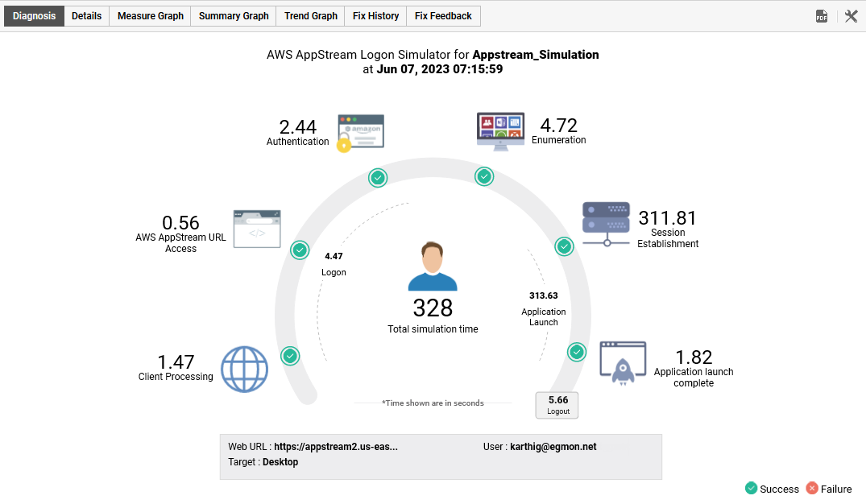The image size is (866, 504).
Task: Click the Total simulation time label
Action: tap(433, 329)
